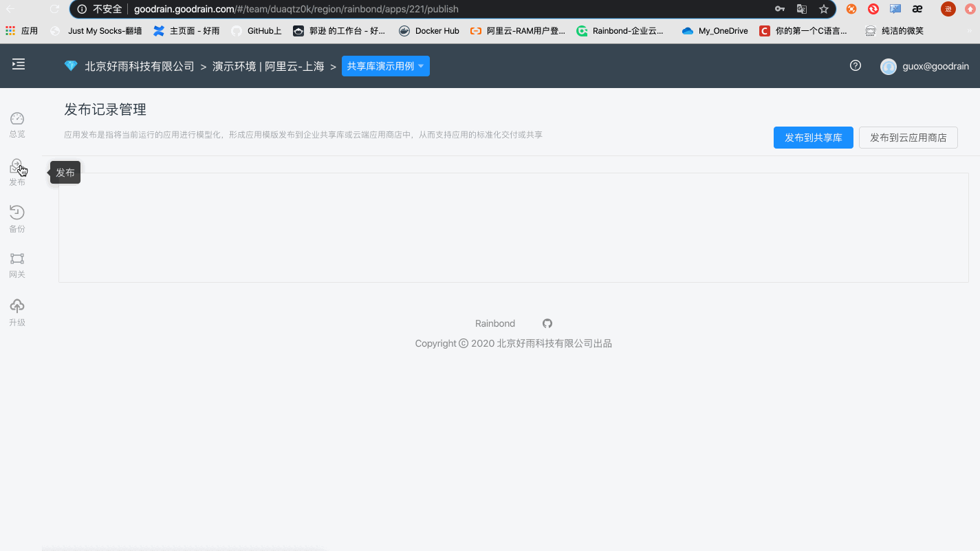The height and width of the screenshot is (551, 980).
Task: Click the orange browser extension icon
Action: (x=851, y=9)
